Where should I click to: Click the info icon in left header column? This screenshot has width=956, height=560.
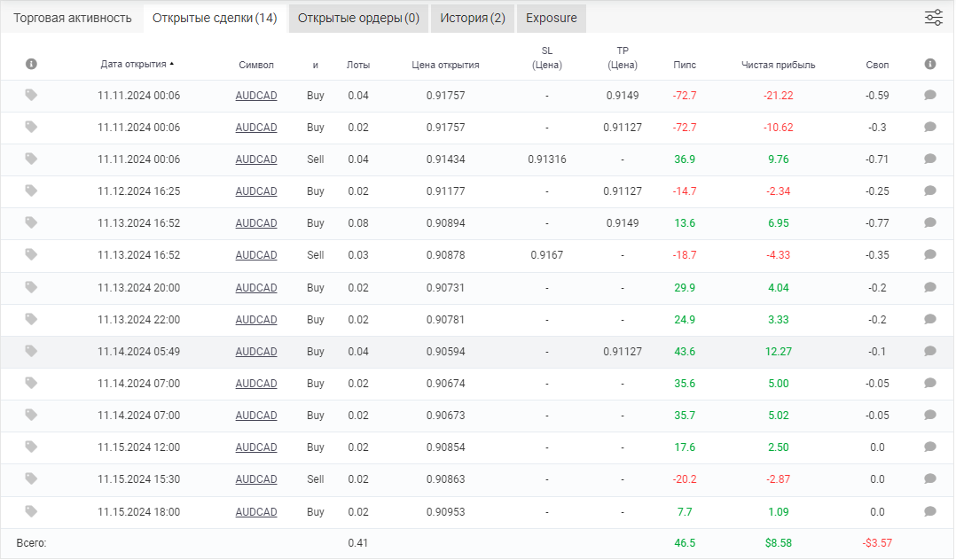point(31,64)
